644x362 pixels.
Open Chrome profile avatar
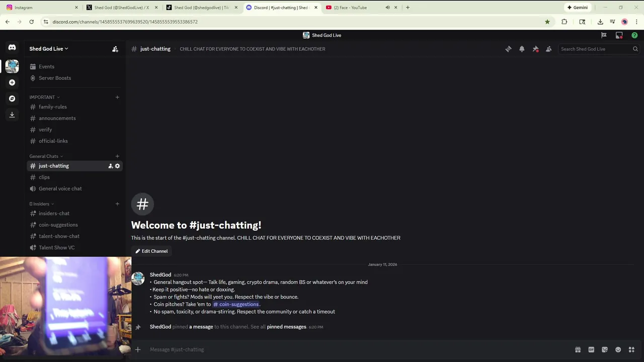[624, 22]
